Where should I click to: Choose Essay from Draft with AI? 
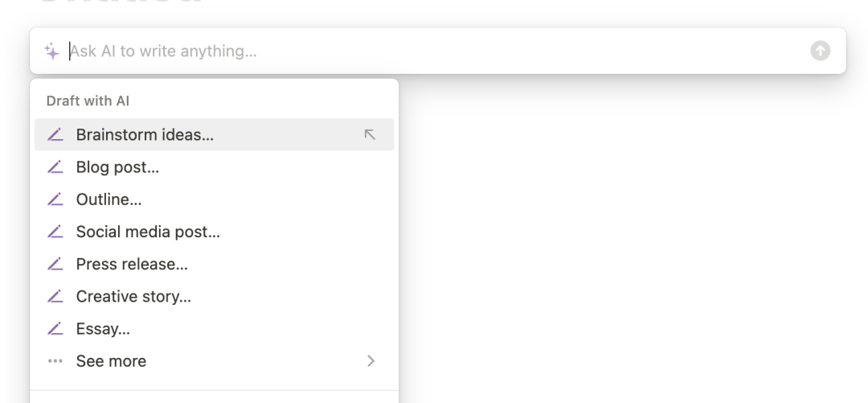pyautogui.click(x=103, y=328)
